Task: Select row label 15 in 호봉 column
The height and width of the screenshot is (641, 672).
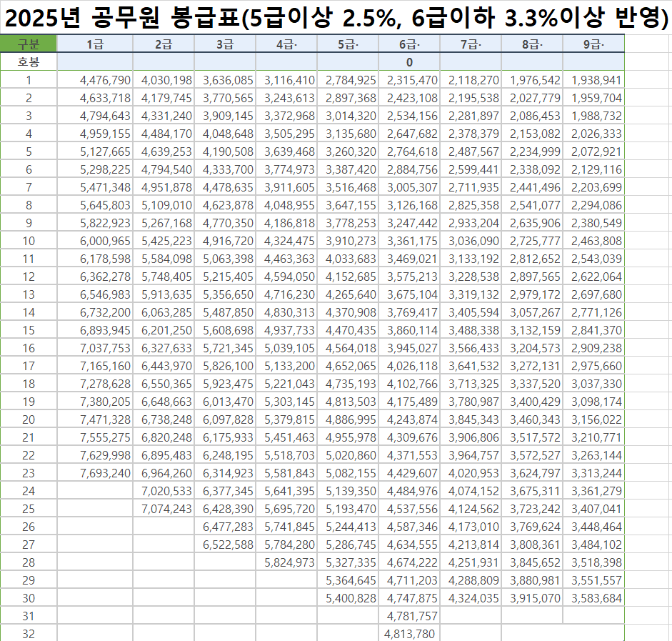Action: 29,330
